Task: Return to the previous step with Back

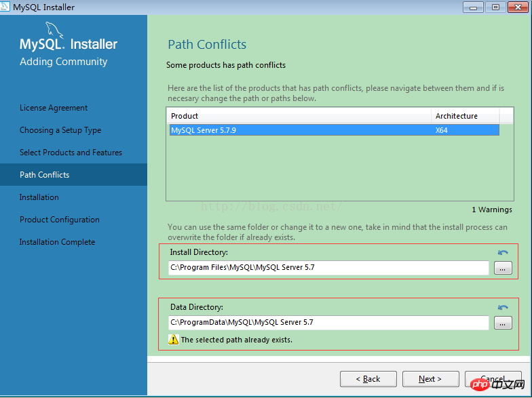Action: coord(368,378)
